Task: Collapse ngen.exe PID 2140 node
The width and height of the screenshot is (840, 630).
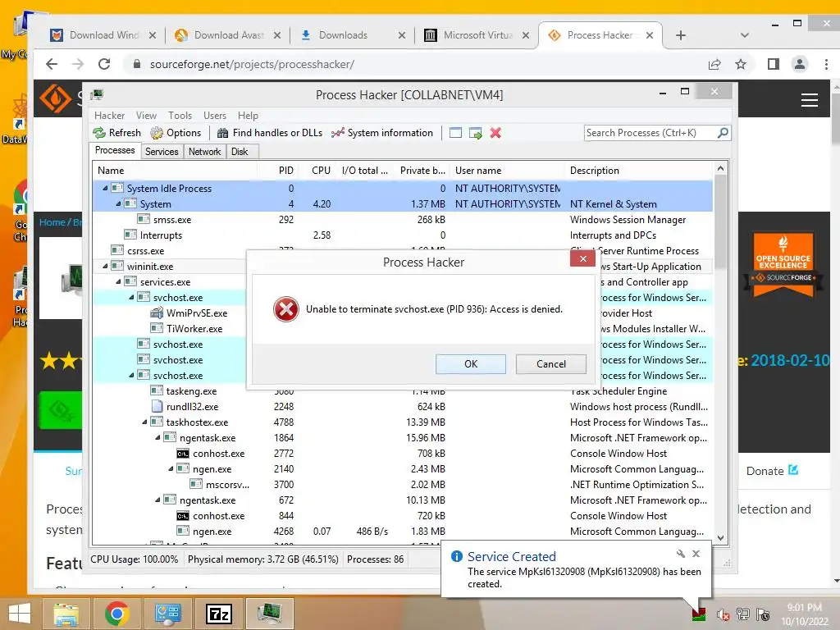Action: pyautogui.click(x=171, y=468)
